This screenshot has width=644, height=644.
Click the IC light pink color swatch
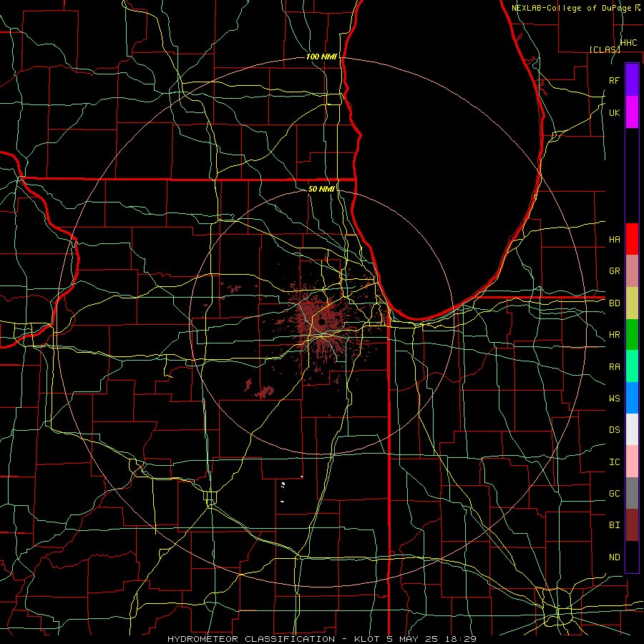[x=632, y=462]
